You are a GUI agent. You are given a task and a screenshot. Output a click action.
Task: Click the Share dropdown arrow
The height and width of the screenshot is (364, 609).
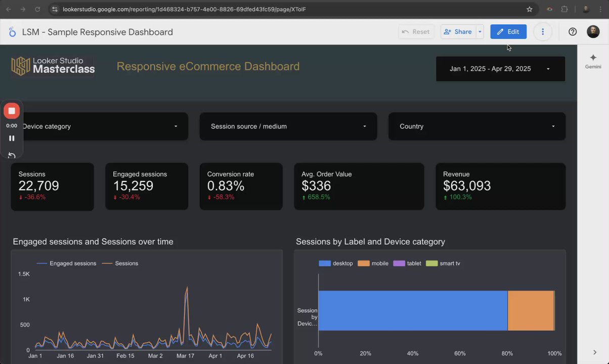click(480, 32)
